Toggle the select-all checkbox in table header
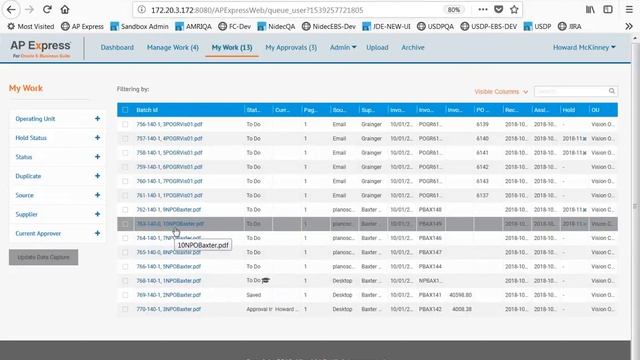This screenshot has height=360, width=640. click(125, 110)
